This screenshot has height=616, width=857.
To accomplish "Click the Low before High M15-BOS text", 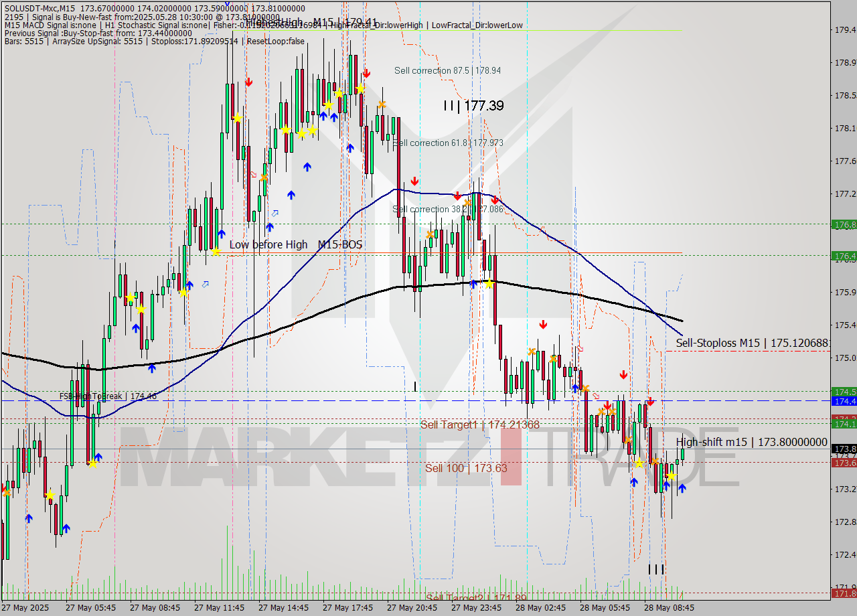I will pos(295,245).
